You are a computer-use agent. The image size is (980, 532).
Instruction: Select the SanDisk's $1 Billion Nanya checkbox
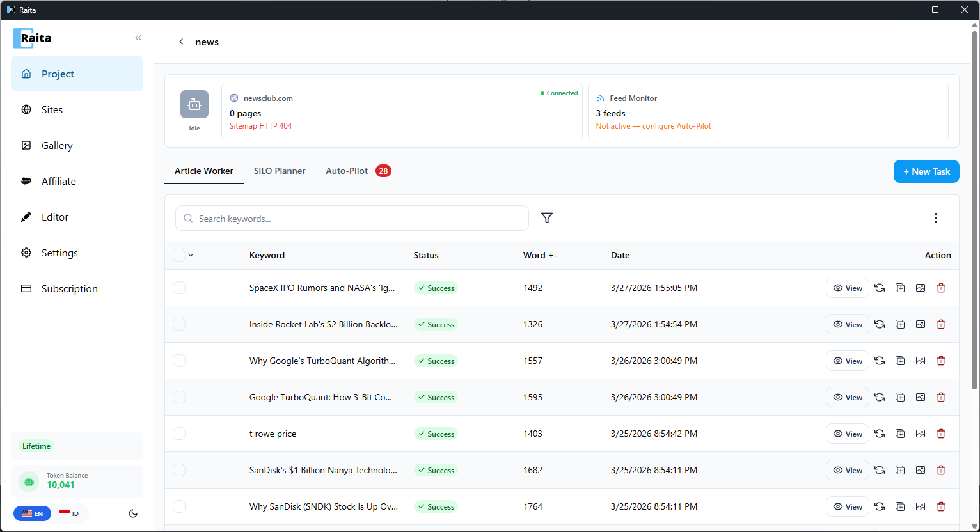179,470
